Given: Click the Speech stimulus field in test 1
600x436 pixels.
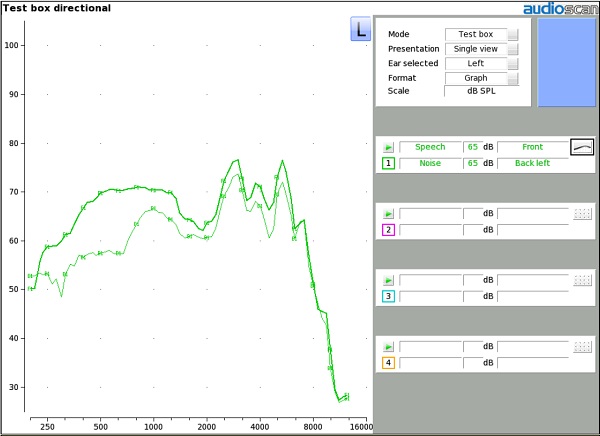Looking at the screenshot, I should (430, 147).
